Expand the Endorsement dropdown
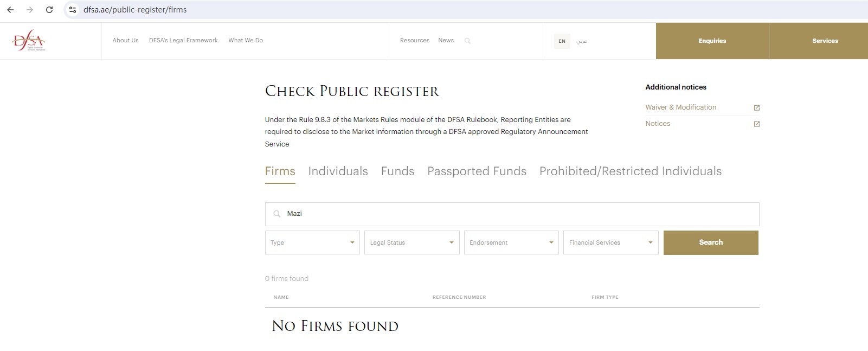868x351 pixels. click(511, 242)
